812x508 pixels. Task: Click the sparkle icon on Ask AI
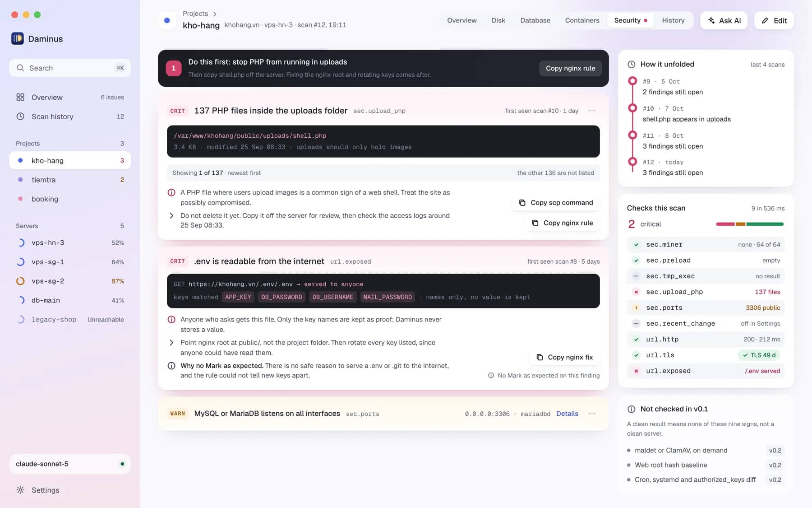(711, 20)
